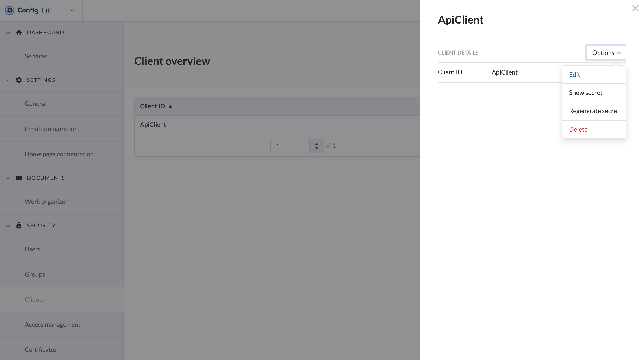Click the Settings gear icon
This screenshot has height=360, width=644.
click(19, 80)
